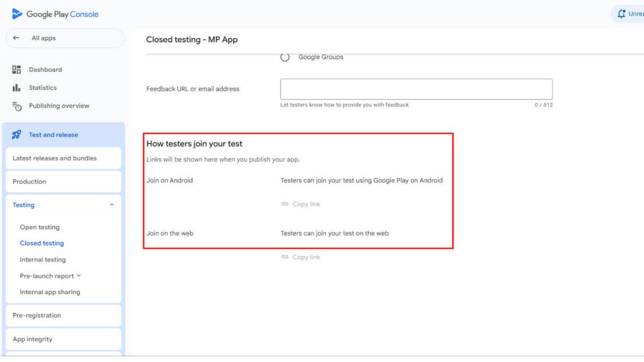644x362 pixels.
Task: Open the Production section
Action: (x=30, y=182)
